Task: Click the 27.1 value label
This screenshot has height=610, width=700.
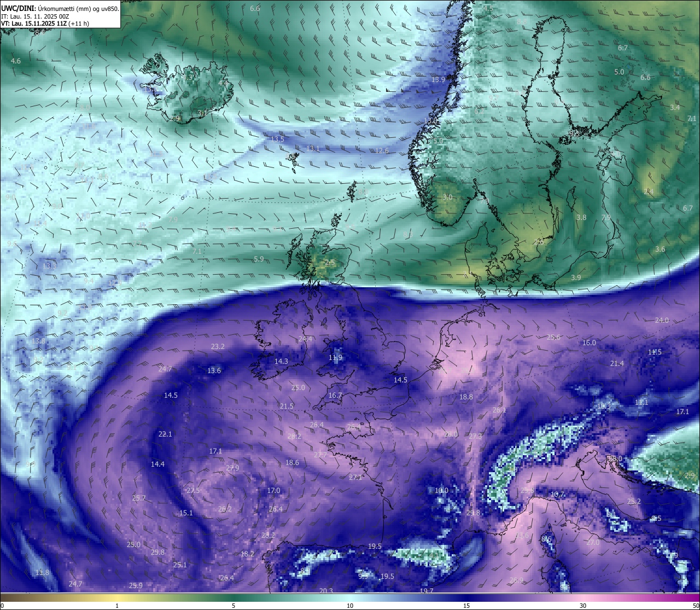Action: click(x=355, y=477)
